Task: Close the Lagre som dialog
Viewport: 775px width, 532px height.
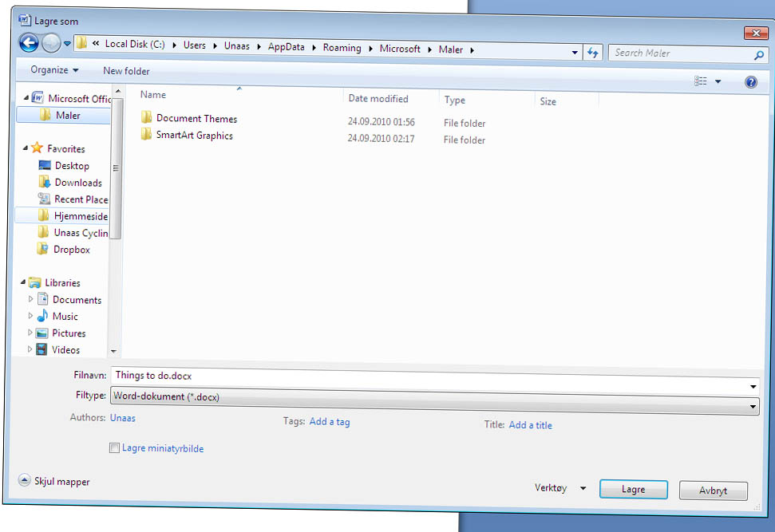Action: click(756, 33)
